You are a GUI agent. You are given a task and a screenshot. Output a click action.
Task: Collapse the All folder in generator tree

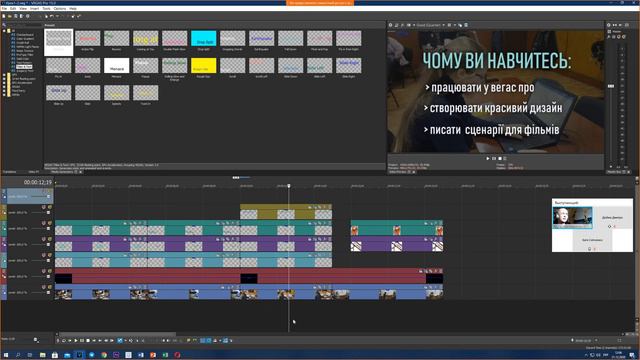point(4,31)
